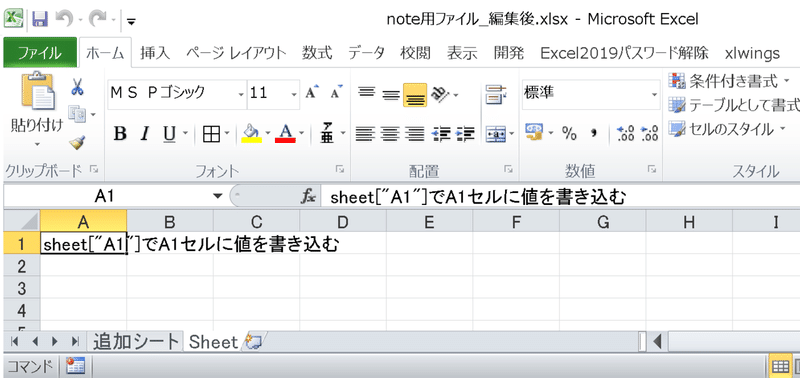Toggle wrap text
The height and width of the screenshot is (378, 800).
coord(495,95)
